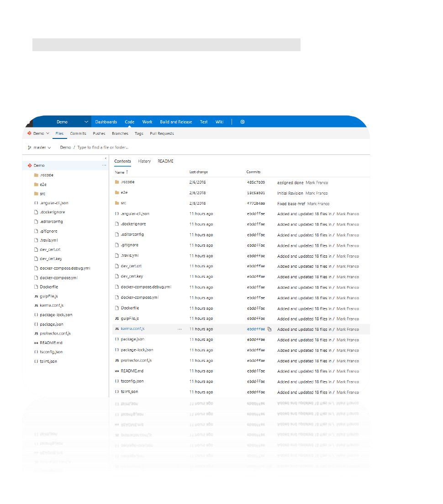Click the master branch icon
This screenshot has height=504, width=443.
click(30, 148)
